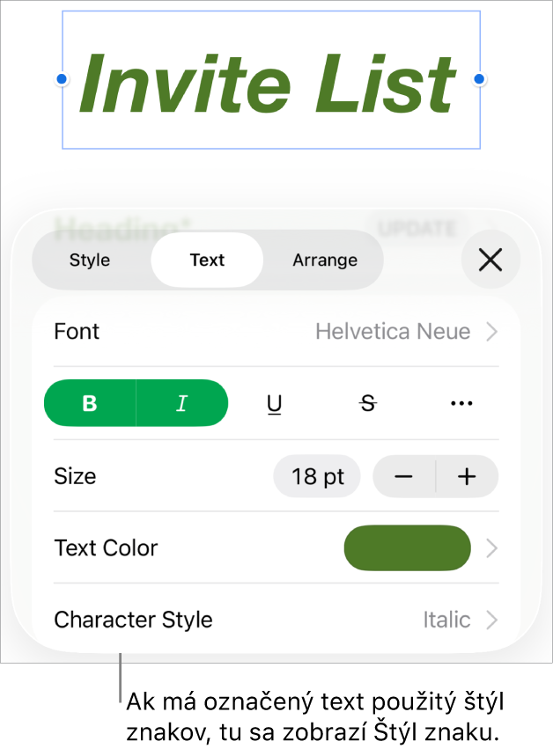The height and width of the screenshot is (756, 553).
Task: Tap the right selection handle of the text box
Action: [x=480, y=79]
